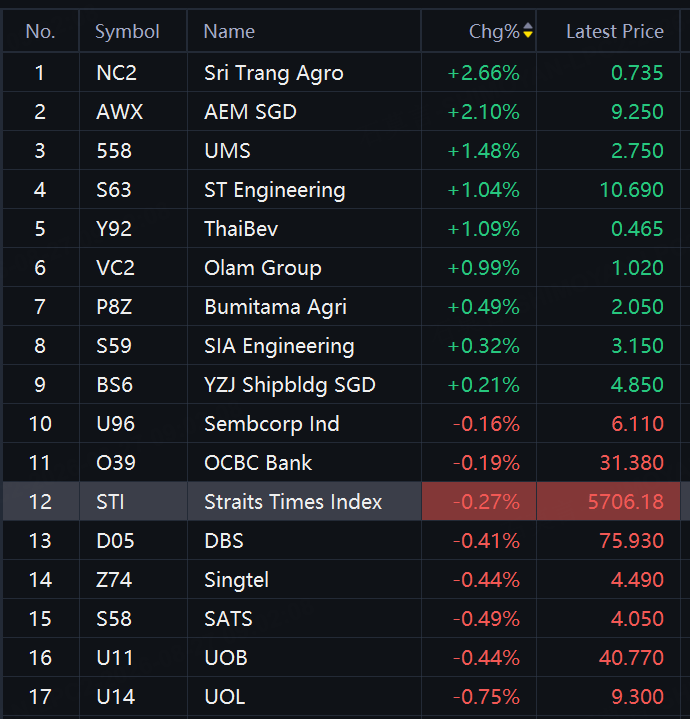Click the +1.48% change value
The width and height of the screenshot is (690, 719).
click(x=483, y=151)
